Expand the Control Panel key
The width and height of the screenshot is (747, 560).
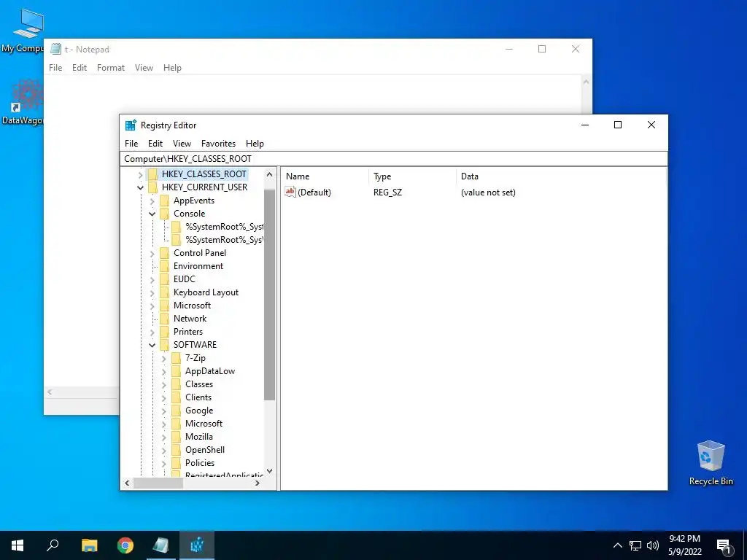152,253
